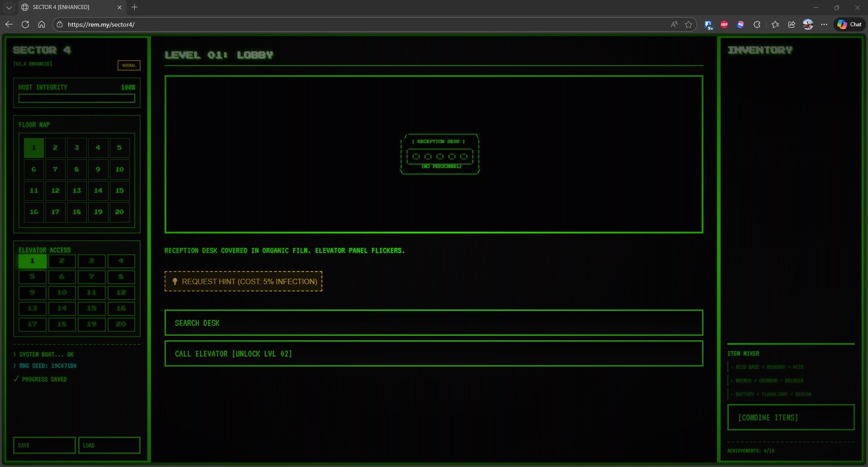
Task: Open the Copilot Chat button
Action: (x=849, y=24)
